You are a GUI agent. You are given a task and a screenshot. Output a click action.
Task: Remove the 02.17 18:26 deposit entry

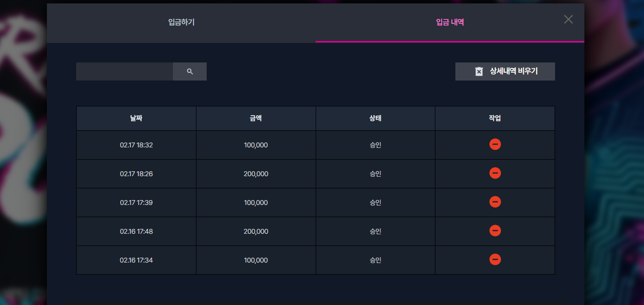click(x=495, y=173)
